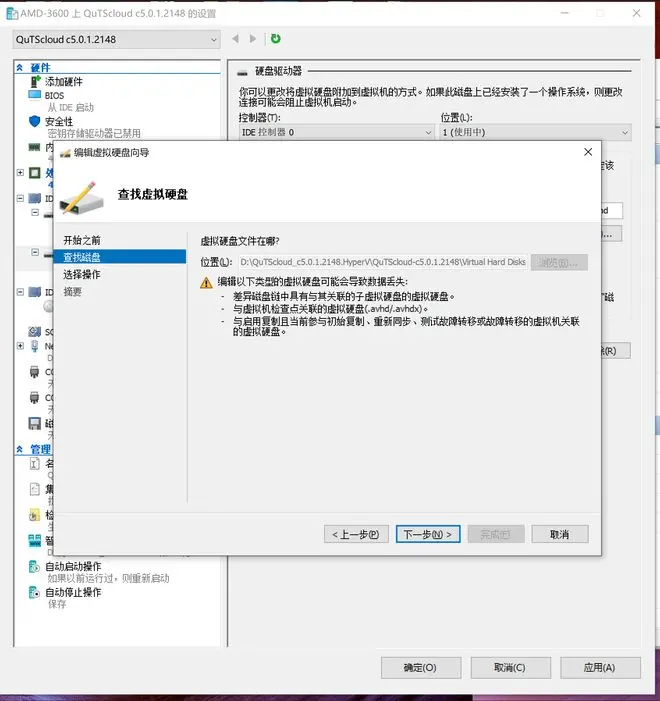Click the virtual machine name icon in management
Viewport: 660px width, 701px height.
click(x=34, y=464)
